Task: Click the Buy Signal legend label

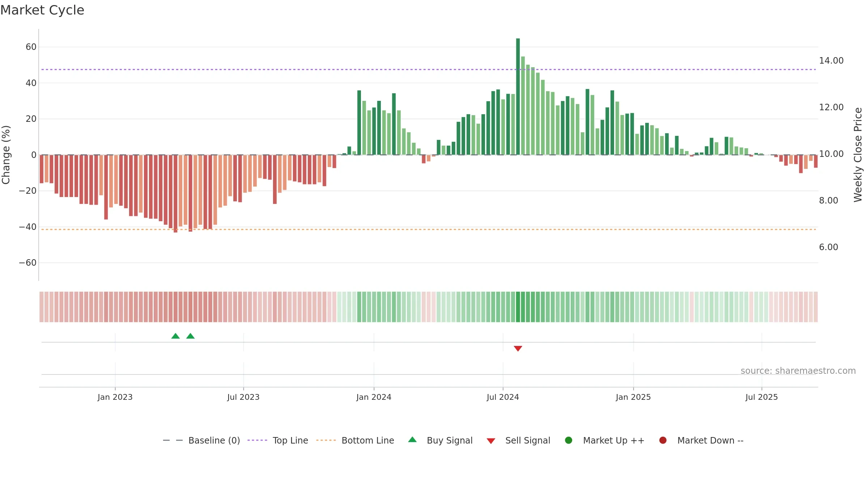Action: (x=450, y=440)
